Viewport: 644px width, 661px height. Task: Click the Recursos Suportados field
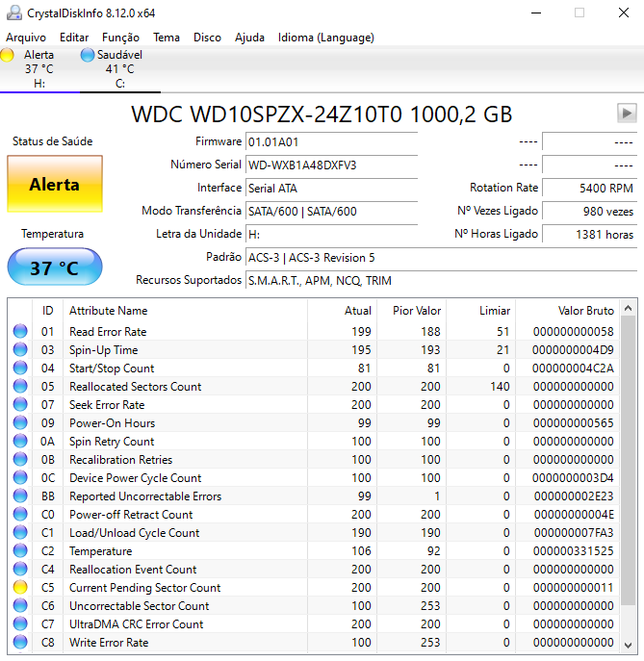[x=441, y=281]
